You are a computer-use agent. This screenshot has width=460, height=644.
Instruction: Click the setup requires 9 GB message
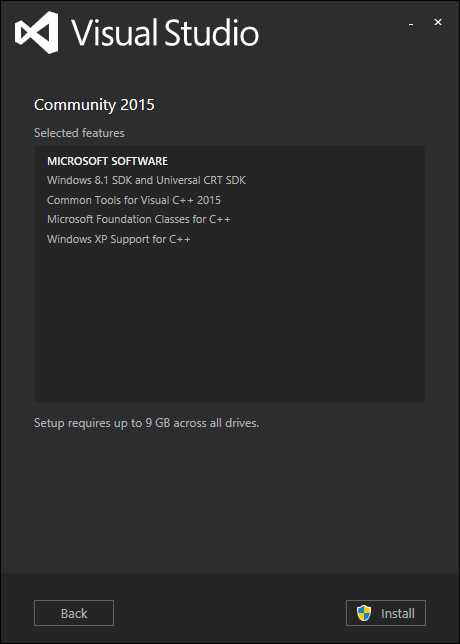tap(147, 423)
